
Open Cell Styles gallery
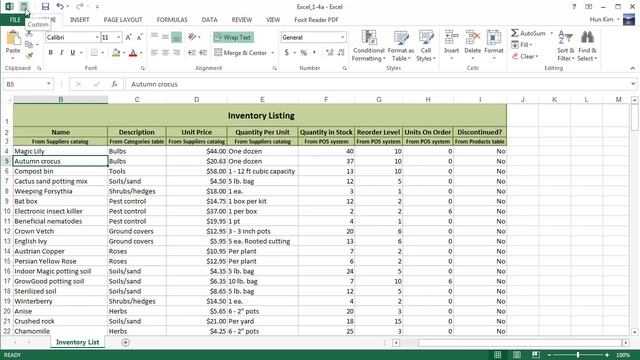click(426, 46)
